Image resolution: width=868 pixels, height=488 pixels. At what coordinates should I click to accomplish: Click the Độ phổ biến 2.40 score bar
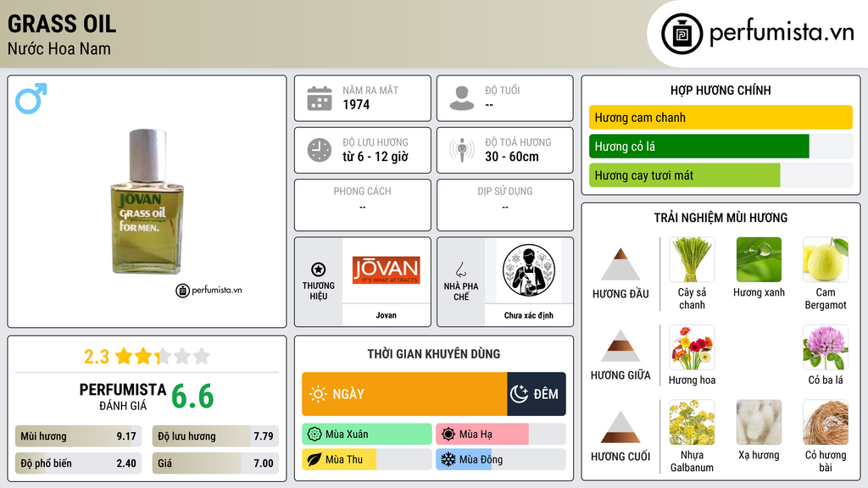[79, 463]
